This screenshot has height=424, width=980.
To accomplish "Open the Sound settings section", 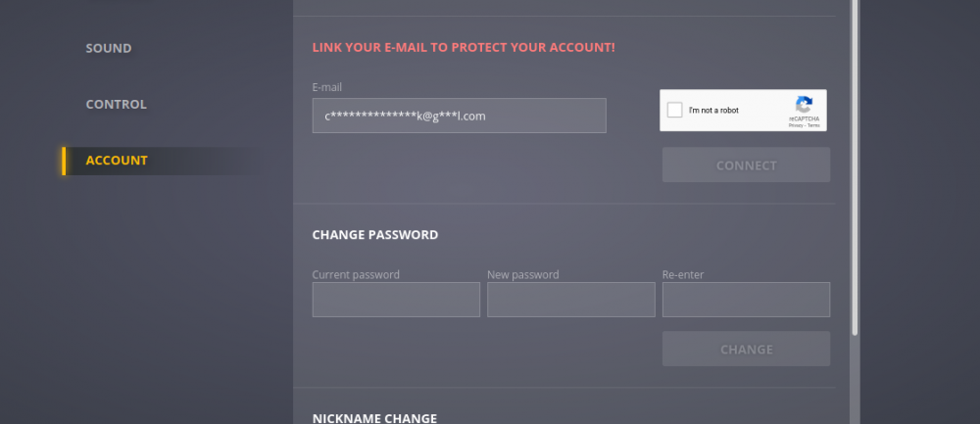I will pyautogui.click(x=109, y=48).
